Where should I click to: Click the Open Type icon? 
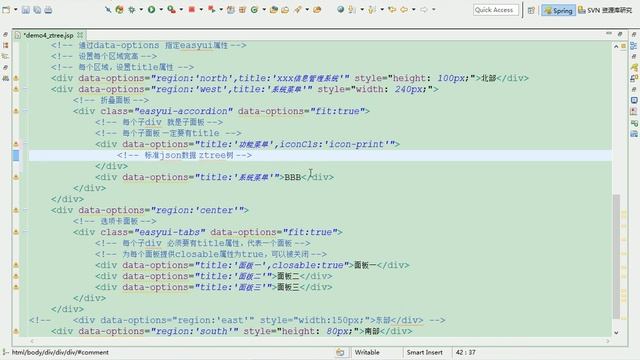274,9
